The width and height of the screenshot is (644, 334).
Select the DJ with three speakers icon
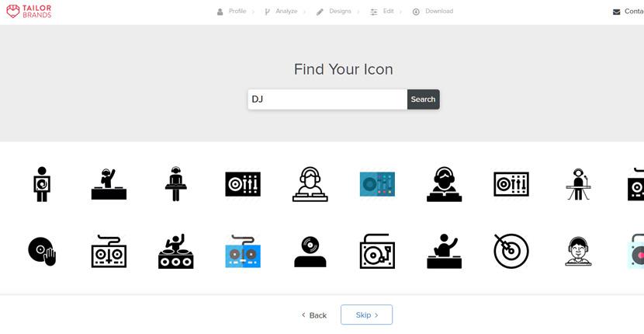click(176, 251)
